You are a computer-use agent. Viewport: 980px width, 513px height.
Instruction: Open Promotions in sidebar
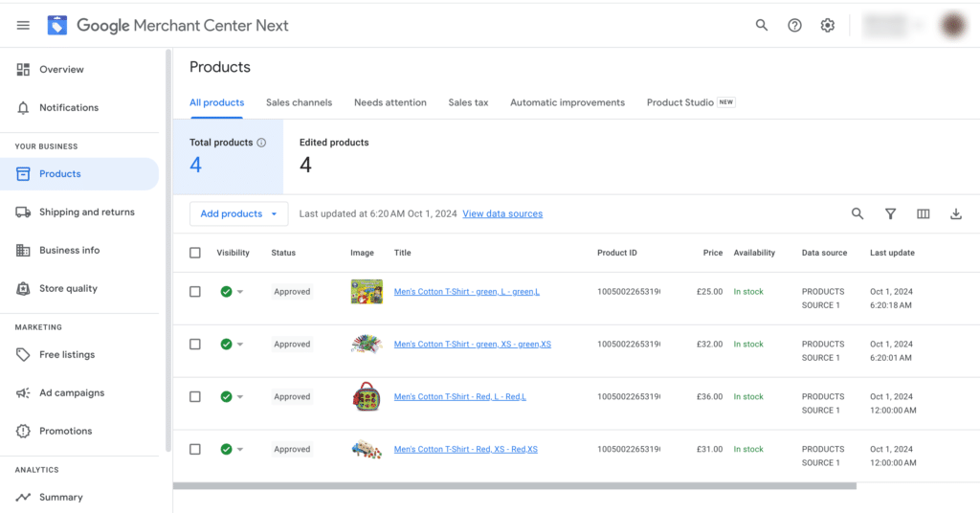click(x=66, y=431)
